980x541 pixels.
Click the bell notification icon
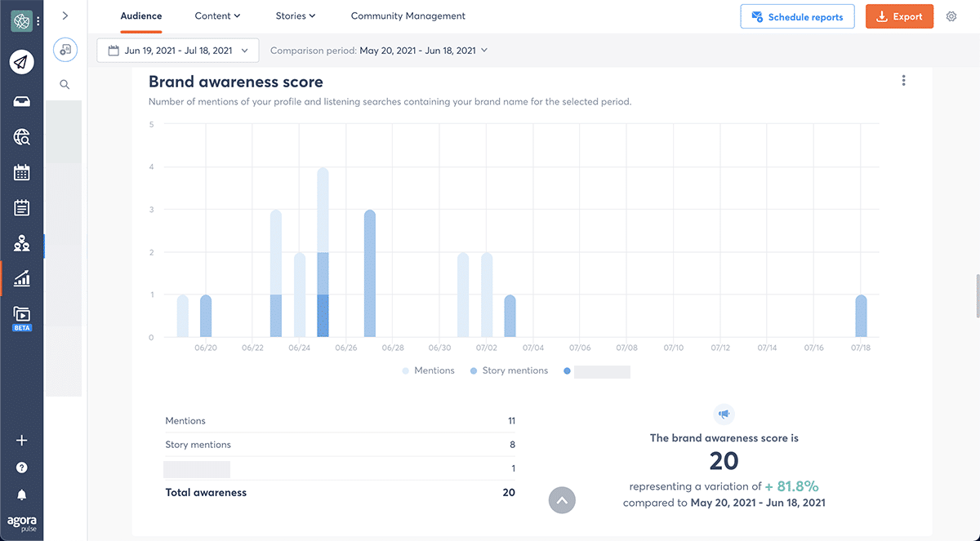point(22,494)
